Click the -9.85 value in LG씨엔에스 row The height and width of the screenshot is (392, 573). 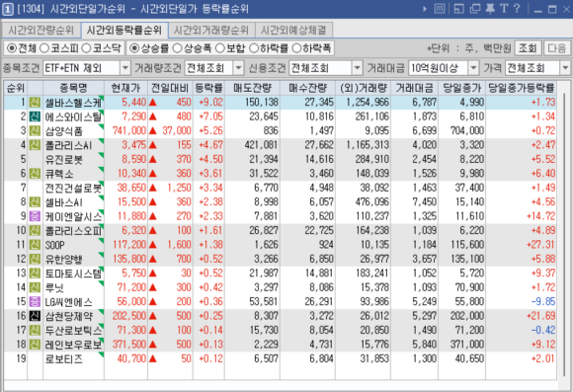pos(543,302)
